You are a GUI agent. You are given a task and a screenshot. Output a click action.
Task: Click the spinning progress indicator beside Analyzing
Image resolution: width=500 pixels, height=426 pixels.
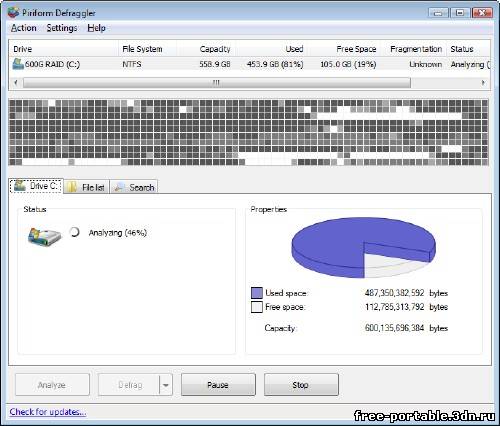pyautogui.click(x=75, y=232)
